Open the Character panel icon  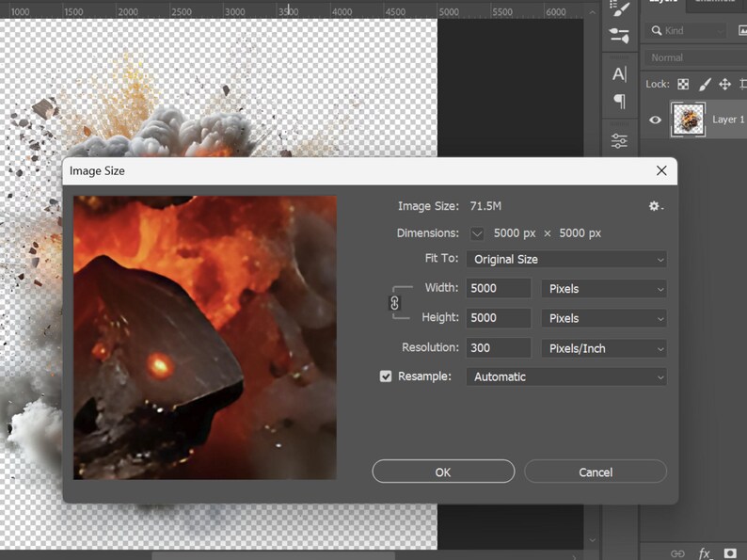(619, 73)
